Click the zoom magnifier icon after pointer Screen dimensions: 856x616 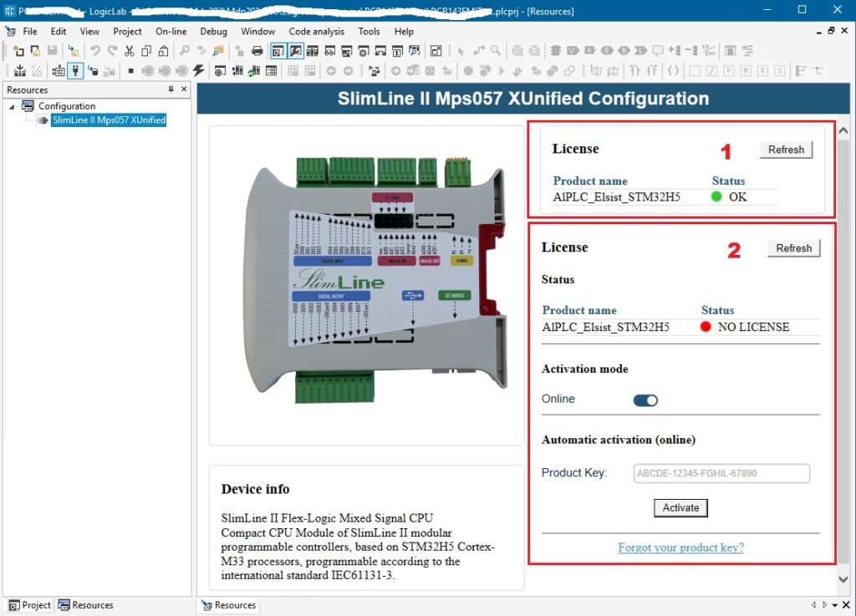pyautogui.click(x=496, y=51)
